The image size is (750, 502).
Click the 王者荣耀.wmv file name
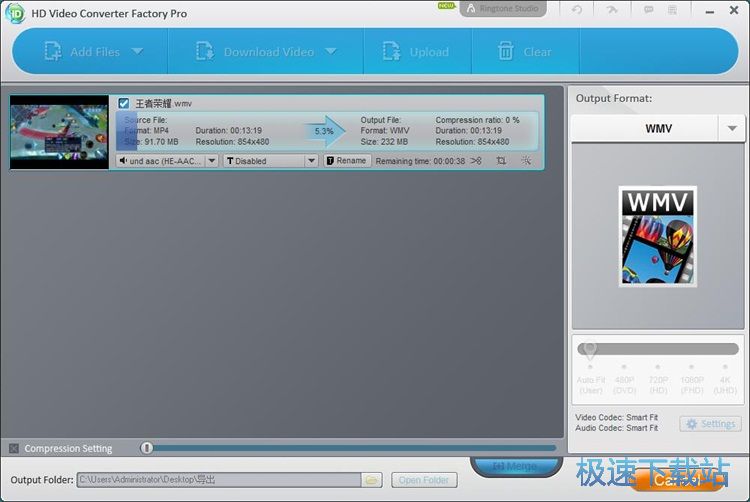[x=164, y=103]
